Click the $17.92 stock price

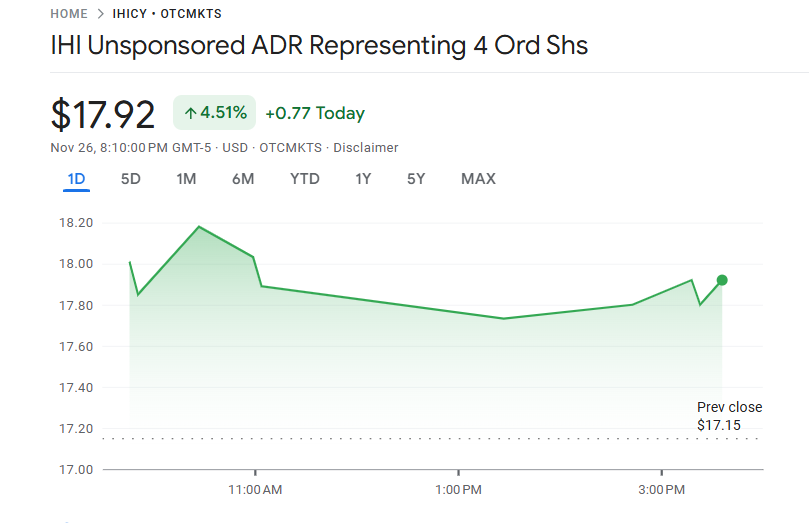tap(103, 115)
